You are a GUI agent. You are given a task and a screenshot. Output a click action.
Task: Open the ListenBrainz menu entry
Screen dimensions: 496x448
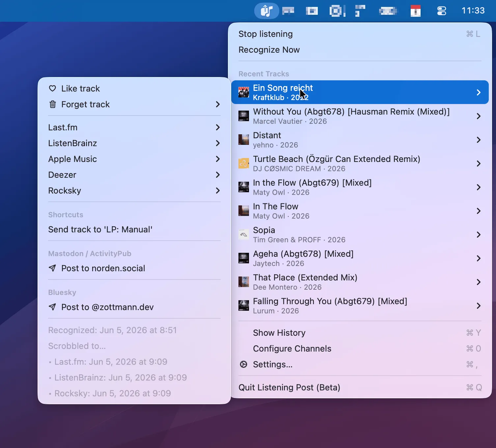pyautogui.click(x=134, y=143)
